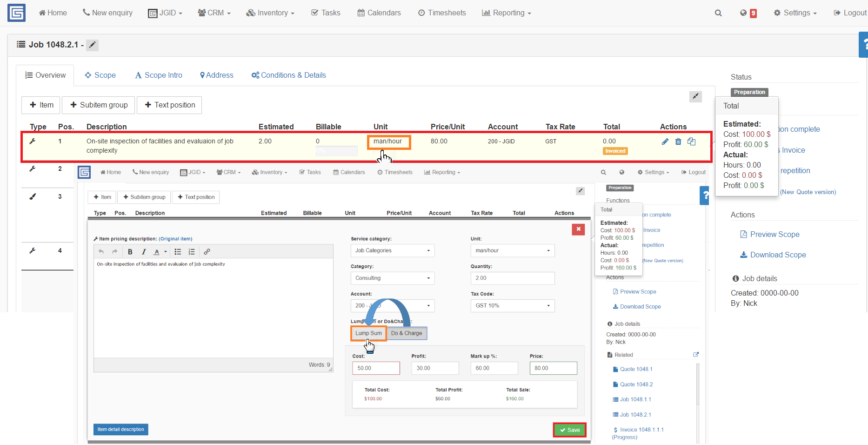Open Item detail description button
This screenshot has height=445, width=868.
121,430
